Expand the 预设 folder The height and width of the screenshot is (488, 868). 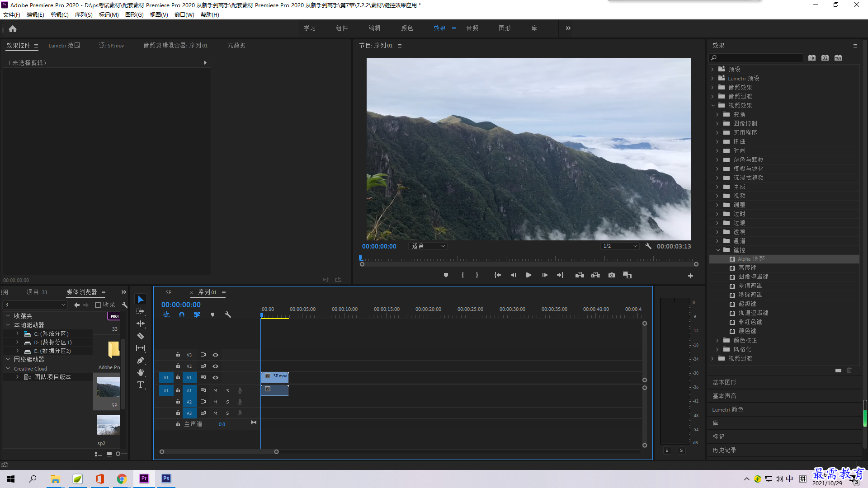point(712,69)
